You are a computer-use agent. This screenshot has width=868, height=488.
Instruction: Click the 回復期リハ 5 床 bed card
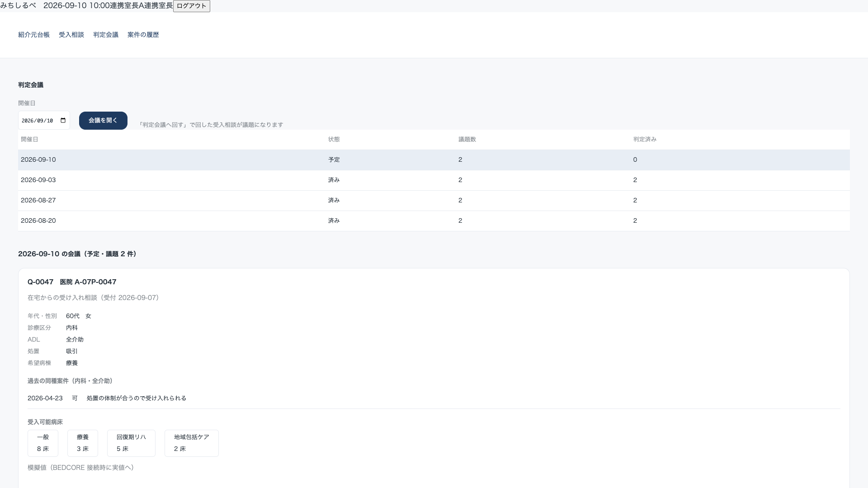(131, 443)
